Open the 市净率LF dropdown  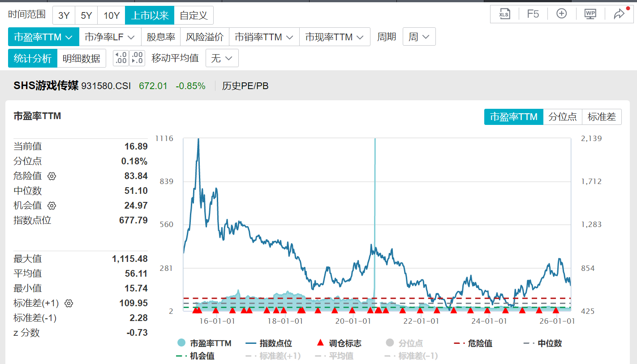pyautogui.click(x=110, y=37)
